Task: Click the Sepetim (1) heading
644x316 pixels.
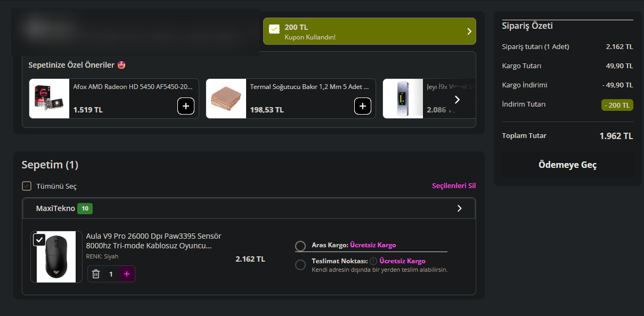Action: [x=50, y=165]
